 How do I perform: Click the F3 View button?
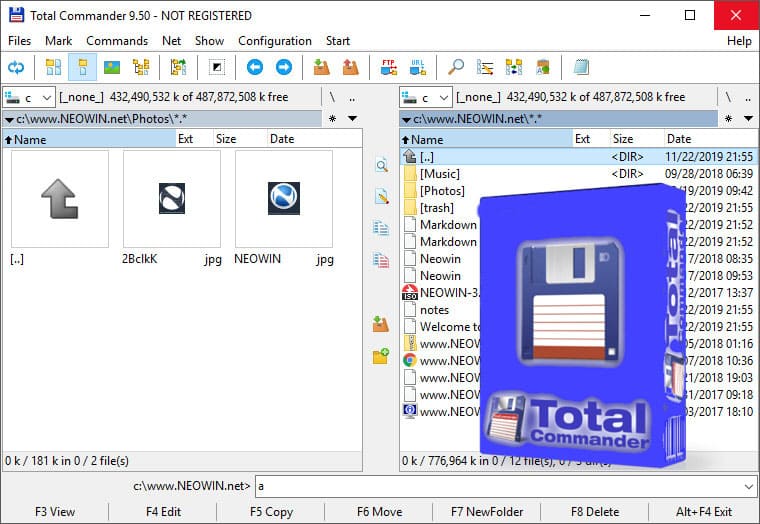tap(55, 512)
